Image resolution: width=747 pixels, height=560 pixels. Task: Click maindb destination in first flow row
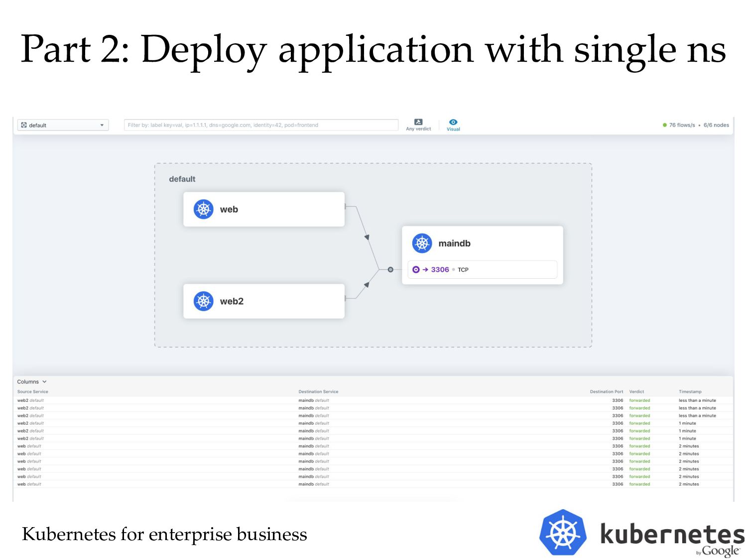click(x=314, y=400)
